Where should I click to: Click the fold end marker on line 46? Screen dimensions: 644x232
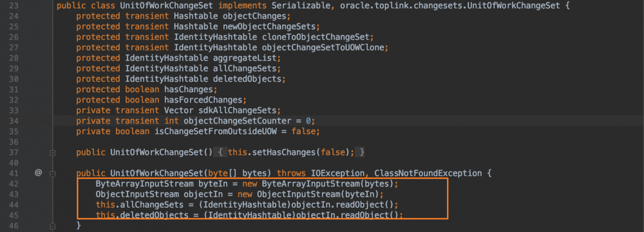click(x=53, y=226)
